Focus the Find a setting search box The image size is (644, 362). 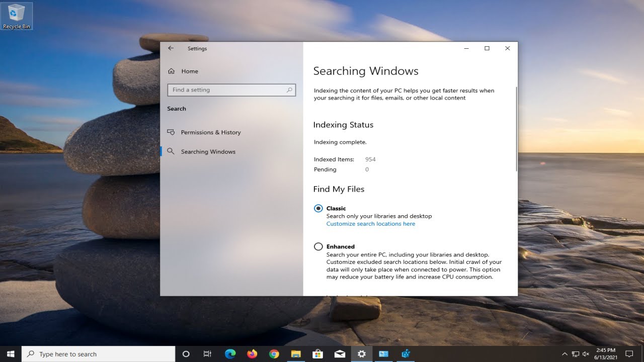231,90
